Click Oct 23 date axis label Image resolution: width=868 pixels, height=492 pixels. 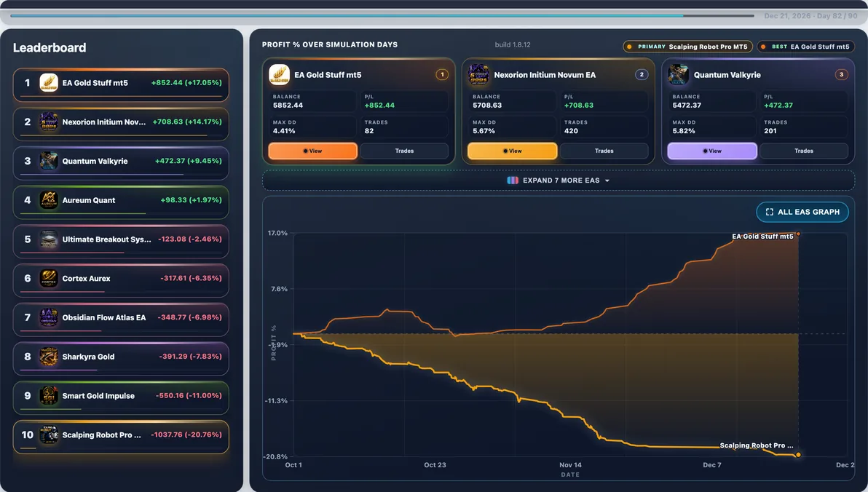435,465
